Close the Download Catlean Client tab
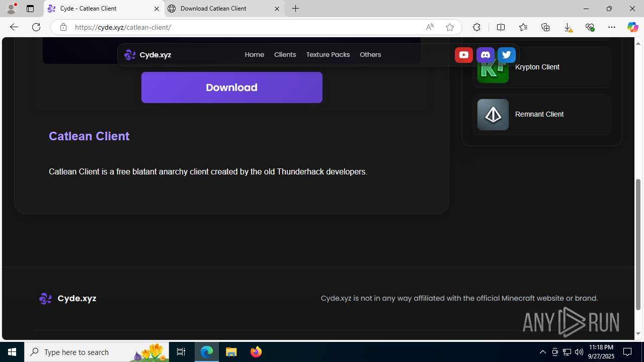The height and width of the screenshot is (362, 644). click(x=277, y=9)
